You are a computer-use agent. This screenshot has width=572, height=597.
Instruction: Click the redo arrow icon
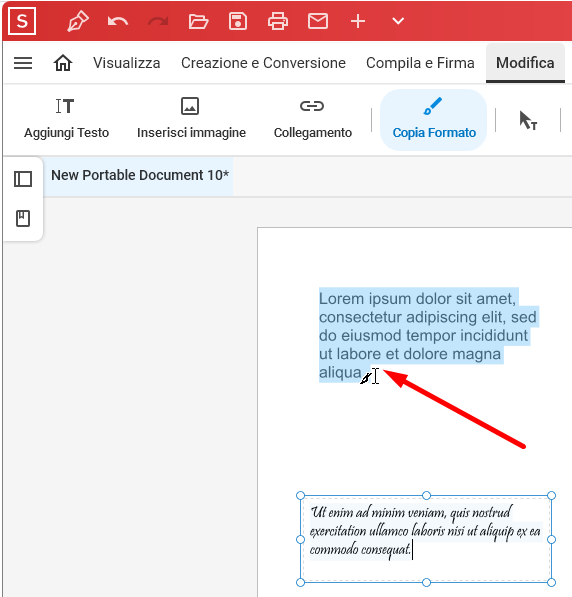(158, 21)
